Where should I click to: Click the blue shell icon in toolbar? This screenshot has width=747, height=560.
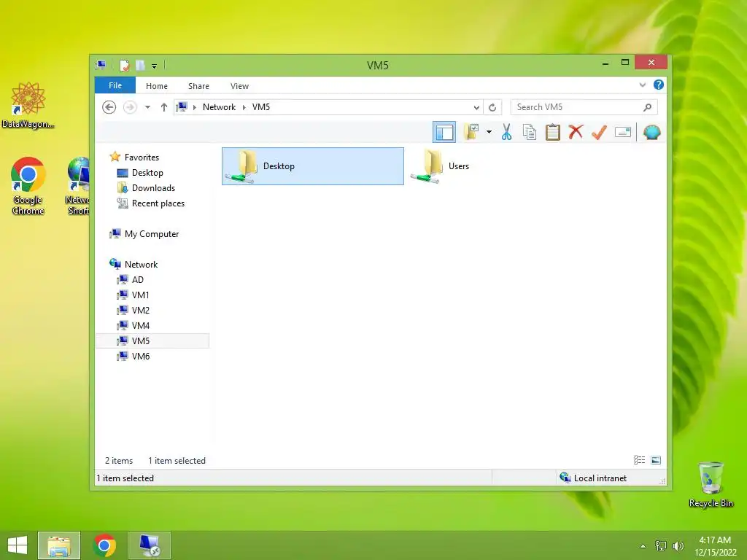click(x=651, y=132)
